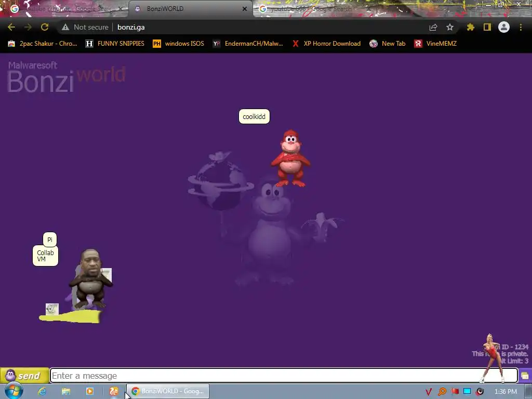Open Windows Explorer from taskbar
This screenshot has height=399, width=532.
click(x=66, y=391)
